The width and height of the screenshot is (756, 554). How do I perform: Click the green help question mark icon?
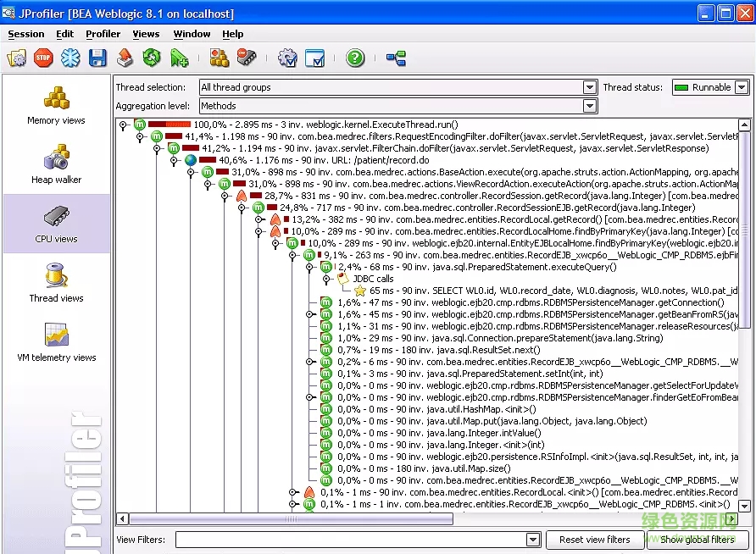355,58
